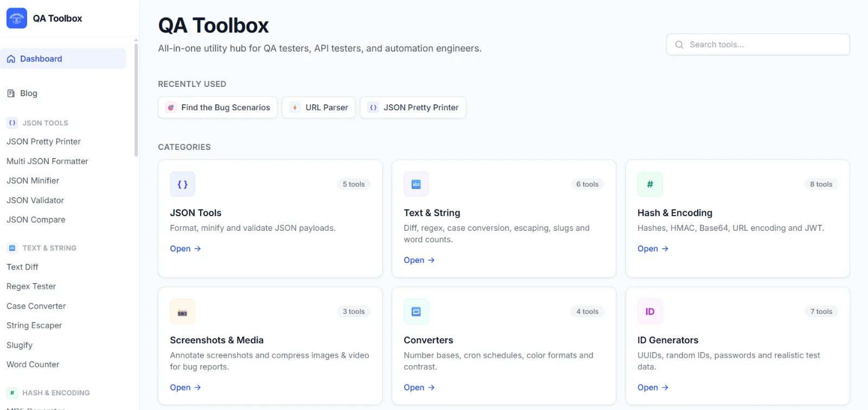This screenshot has width=868, height=410.
Task: Select Multi JSON Formatter in sidebar
Action: tap(47, 161)
